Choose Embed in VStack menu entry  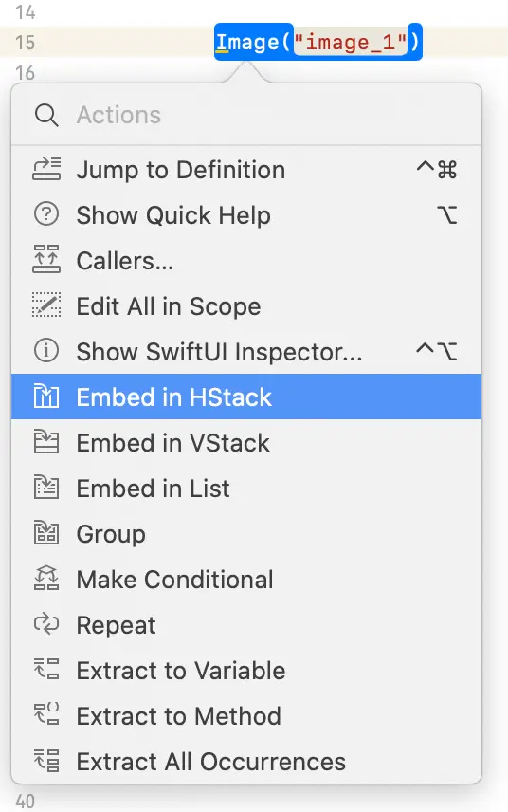(x=246, y=442)
